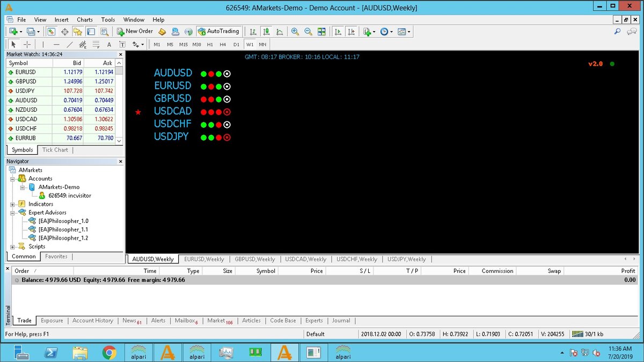Screen dimensions: 644x362
Task: Open Chrome from the taskbar
Action: [109, 352]
